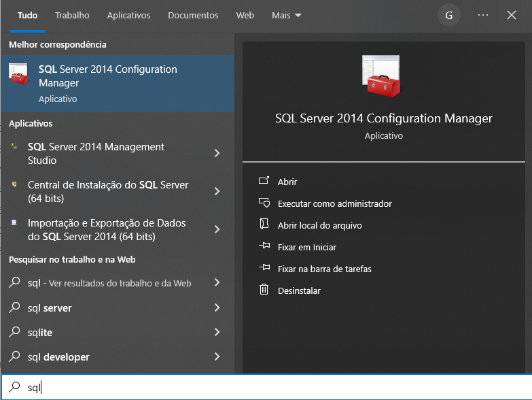The image size is (532, 400).
Task: Click Abrir to launch the application
Action: [x=287, y=182]
